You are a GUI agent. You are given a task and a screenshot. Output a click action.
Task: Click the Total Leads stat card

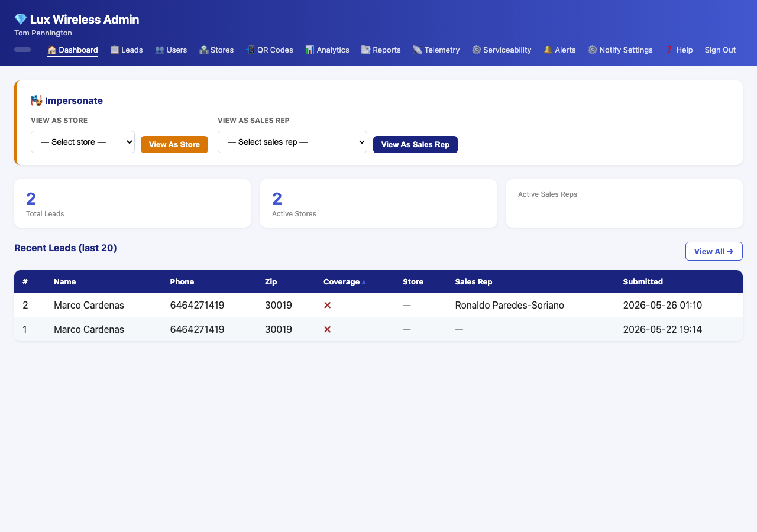click(132, 203)
